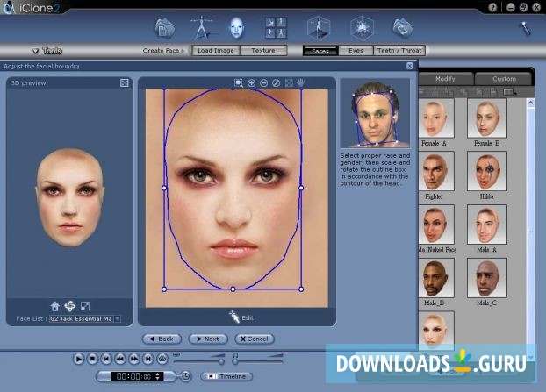Select the Male_B face thumbnail

click(x=435, y=278)
